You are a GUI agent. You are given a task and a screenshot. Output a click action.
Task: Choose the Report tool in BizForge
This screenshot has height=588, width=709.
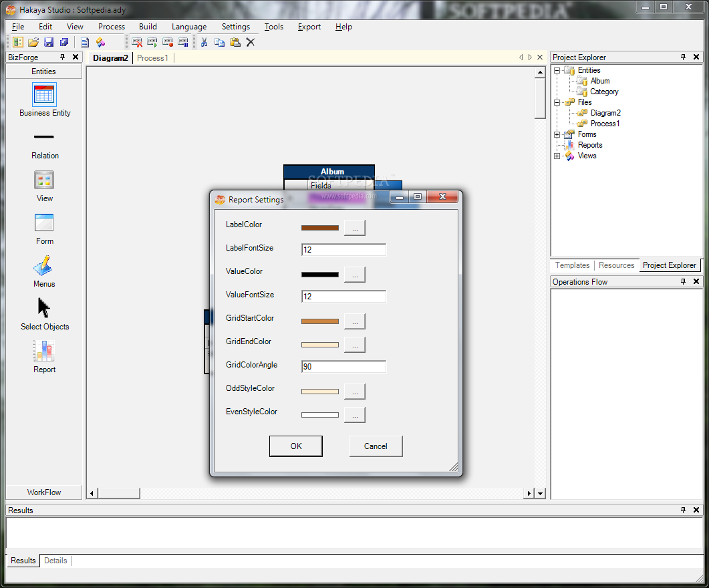[x=44, y=351]
